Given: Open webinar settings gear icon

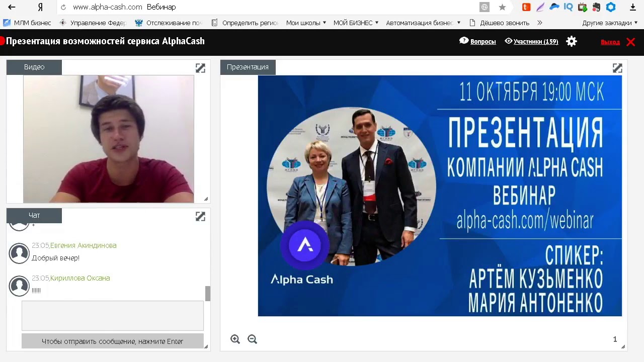Looking at the screenshot, I should point(572,41).
